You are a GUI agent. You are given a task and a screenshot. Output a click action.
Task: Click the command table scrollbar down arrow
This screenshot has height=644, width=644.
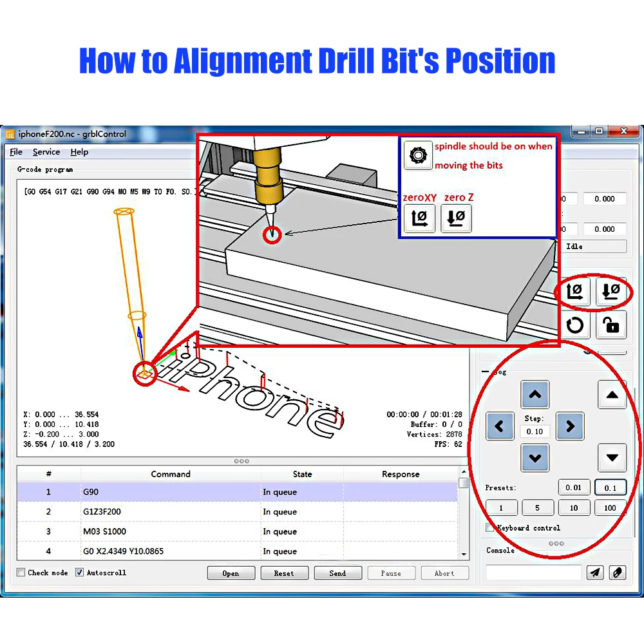click(x=464, y=554)
